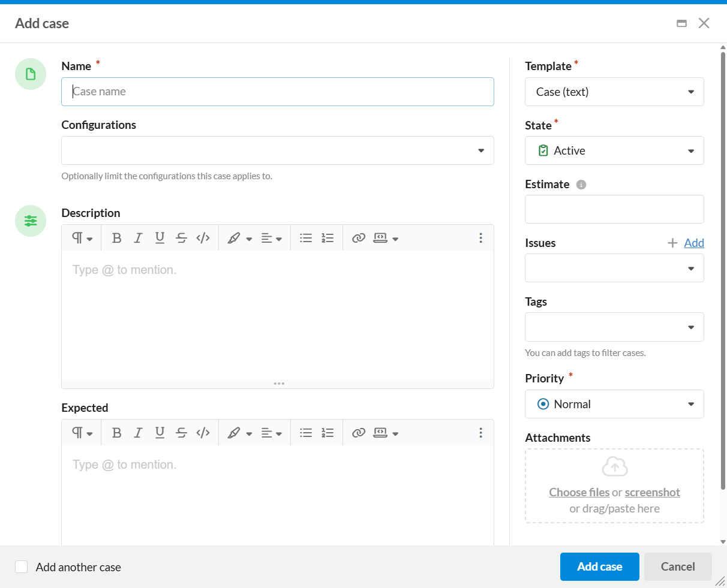
Task: Click the Add case button
Action: (600, 567)
